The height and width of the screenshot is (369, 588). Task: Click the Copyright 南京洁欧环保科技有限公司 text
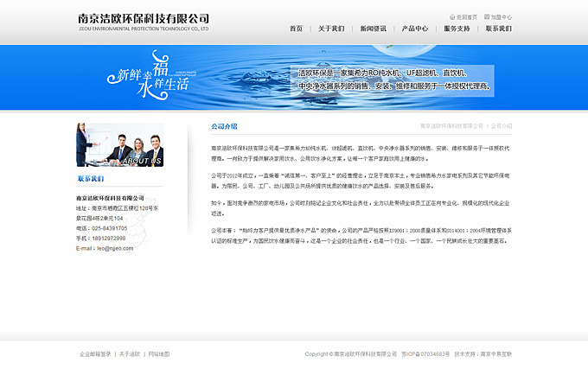click(350, 354)
